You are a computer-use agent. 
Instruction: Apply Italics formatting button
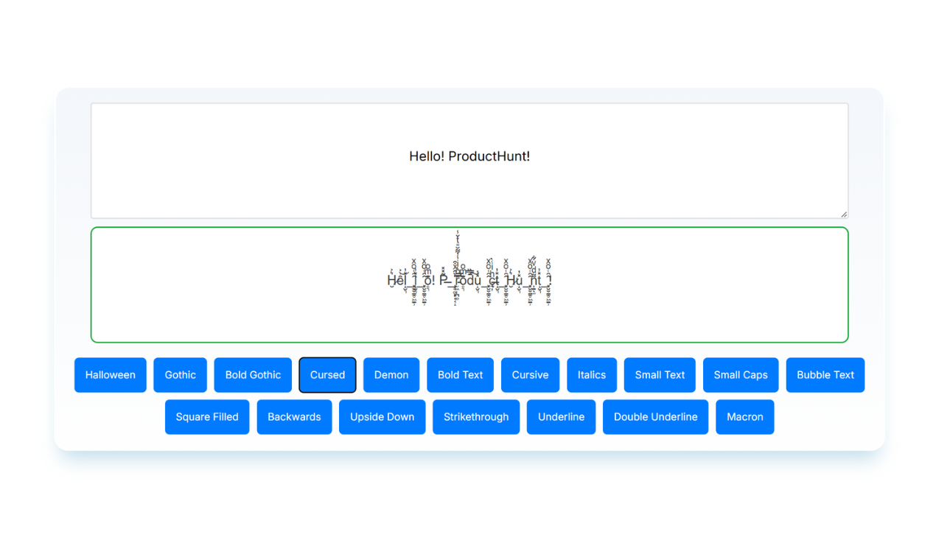(592, 375)
